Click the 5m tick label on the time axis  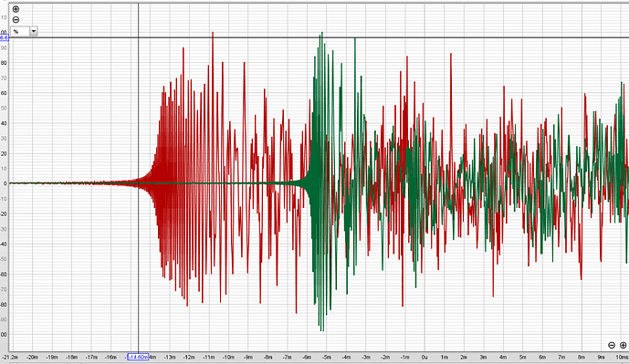point(523,358)
